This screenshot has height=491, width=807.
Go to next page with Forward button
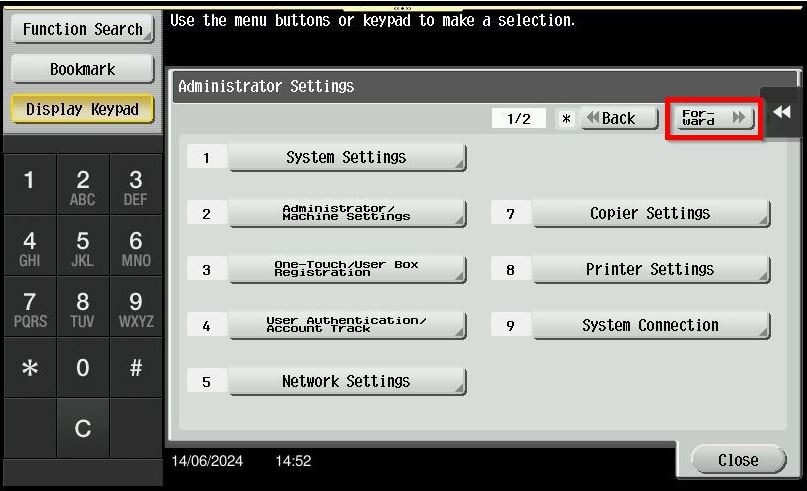click(x=714, y=118)
